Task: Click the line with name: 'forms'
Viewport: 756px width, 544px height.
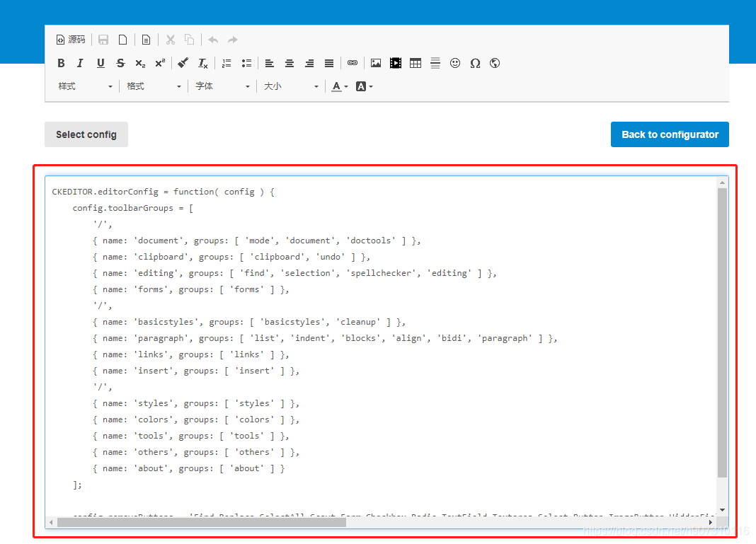Action: tap(191, 289)
